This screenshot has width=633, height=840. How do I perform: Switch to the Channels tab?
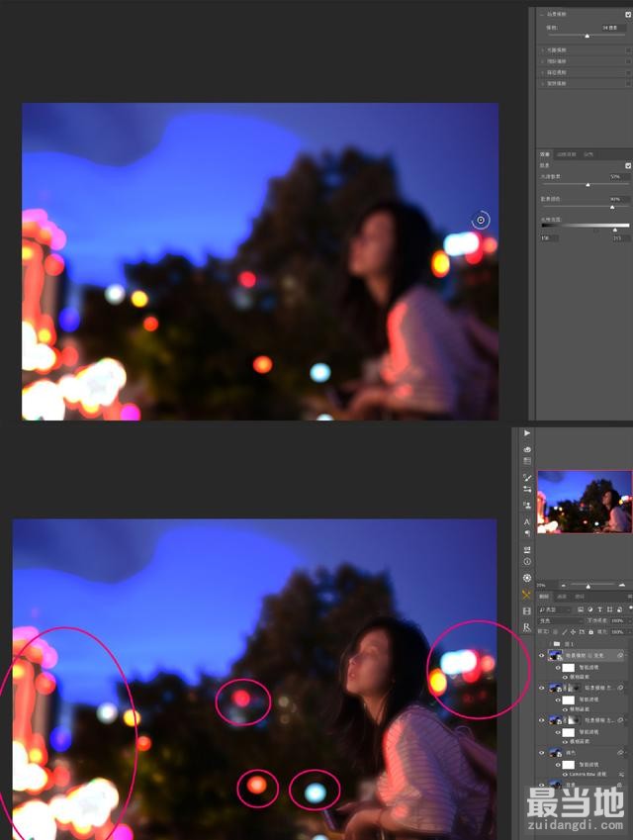[563, 597]
